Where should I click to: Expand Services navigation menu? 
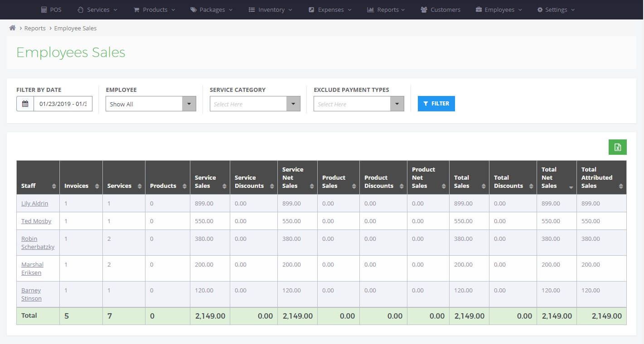[x=97, y=10]
